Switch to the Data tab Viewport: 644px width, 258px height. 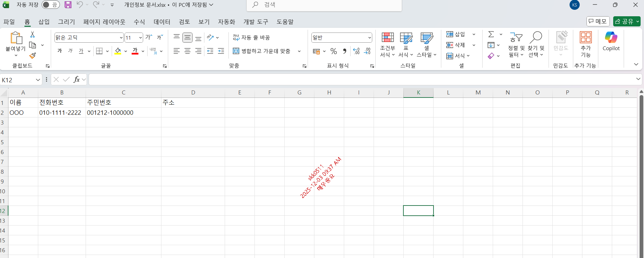click(x=162, y=22)
